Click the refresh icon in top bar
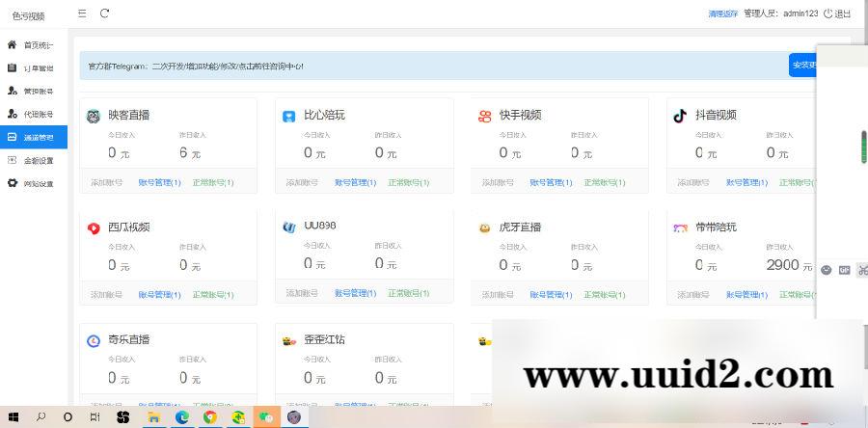This screenshot has width=868, height=428. (x=104, y=13)
